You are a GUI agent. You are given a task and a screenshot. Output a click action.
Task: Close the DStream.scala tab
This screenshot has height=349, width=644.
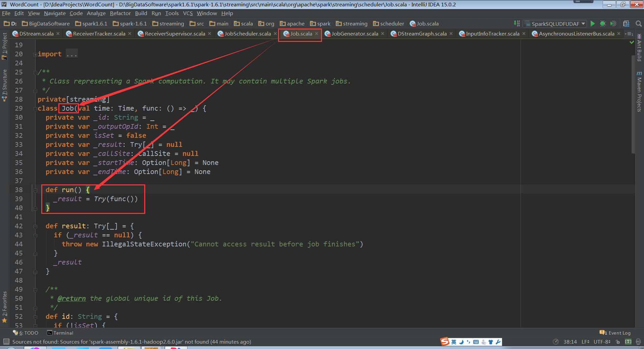point(58,34)
